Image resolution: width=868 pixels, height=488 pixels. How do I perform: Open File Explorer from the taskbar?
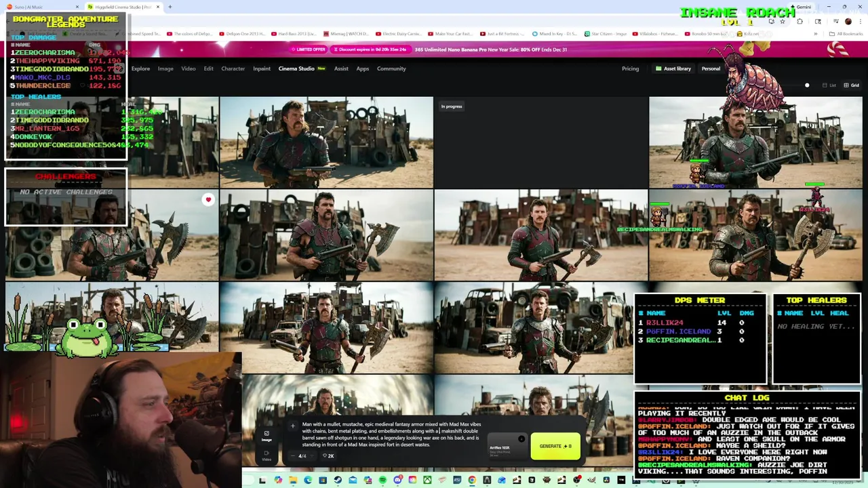tap(293, 480)
